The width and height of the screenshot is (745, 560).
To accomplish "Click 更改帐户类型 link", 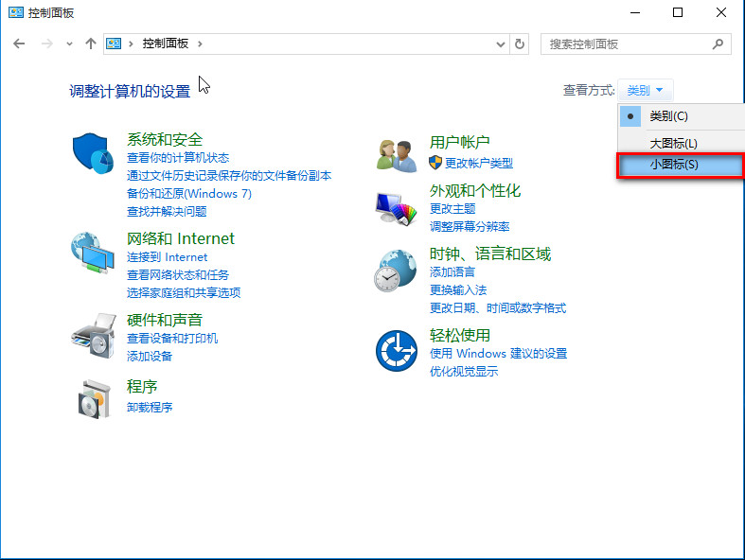I will tap(478, 163).
